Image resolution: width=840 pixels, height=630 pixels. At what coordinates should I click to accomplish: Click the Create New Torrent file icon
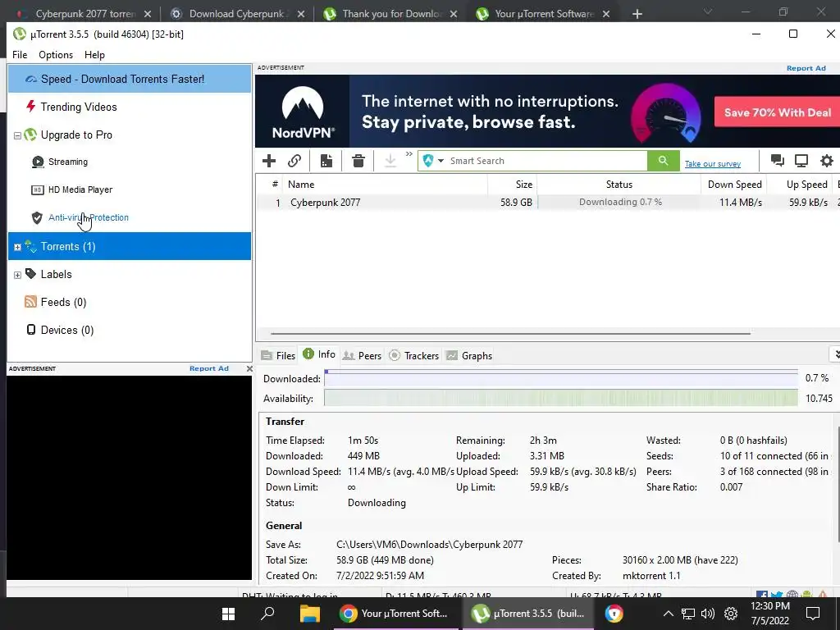(326, 161)
